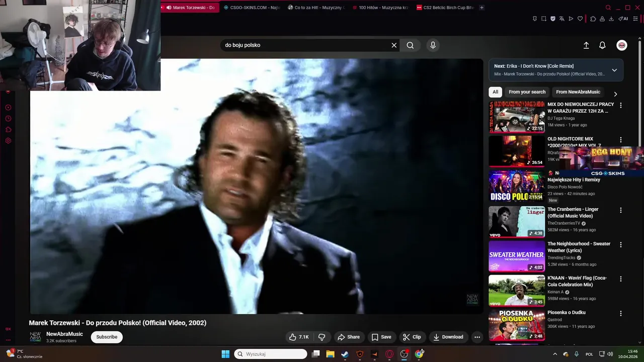This screenshot has height=362, width=644.
Task: Open MIX DO NIEWOLNICZEJ PRACY thumbnail
Action: pyautogui.click(x=517, y=117)
